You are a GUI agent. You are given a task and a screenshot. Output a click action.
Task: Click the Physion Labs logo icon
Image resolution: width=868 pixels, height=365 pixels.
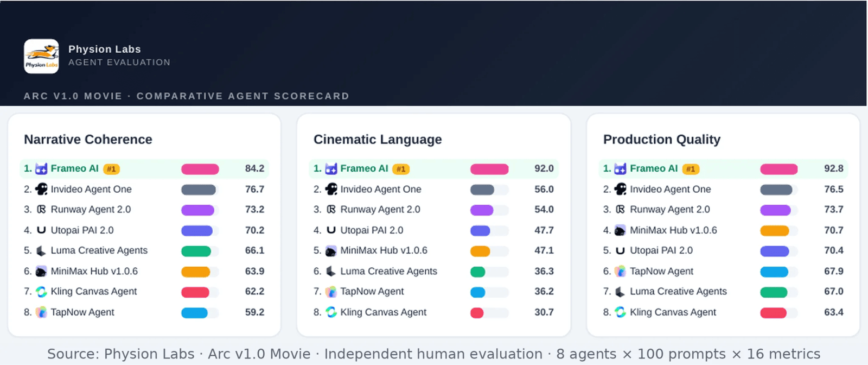coord(41,56)
